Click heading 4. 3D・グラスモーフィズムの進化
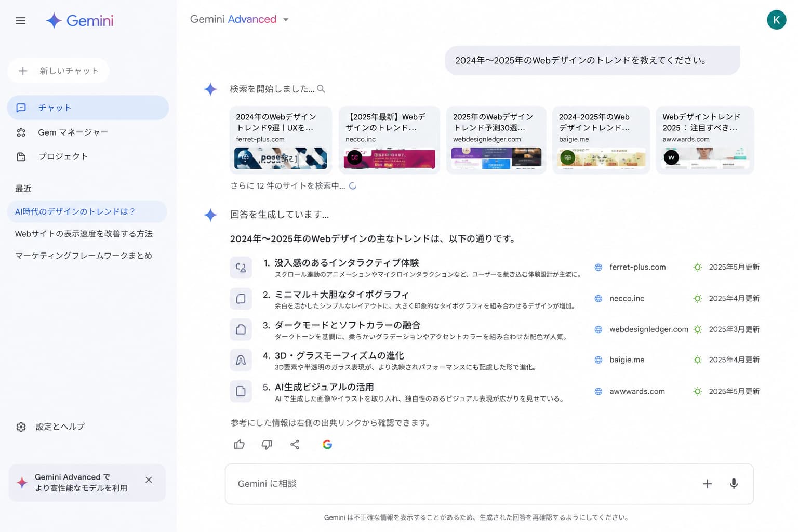The width and height of the screenshot is (798, 532). coord(333,355)
